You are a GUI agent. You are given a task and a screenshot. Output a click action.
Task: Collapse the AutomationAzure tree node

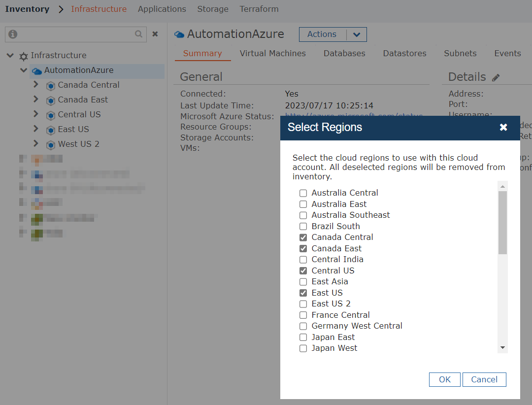tap(24, 70)
